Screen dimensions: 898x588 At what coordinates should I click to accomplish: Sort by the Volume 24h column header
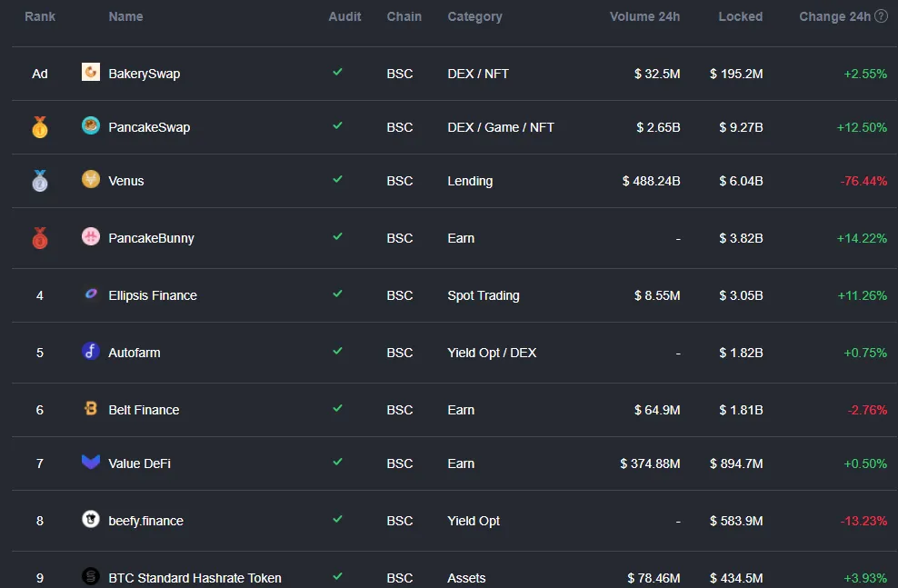pos(644,16)
